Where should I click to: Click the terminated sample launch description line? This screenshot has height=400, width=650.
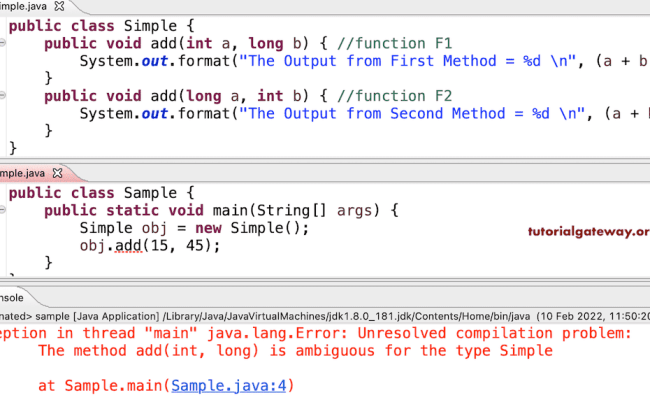pyautogui.click(x=325, y=317)
